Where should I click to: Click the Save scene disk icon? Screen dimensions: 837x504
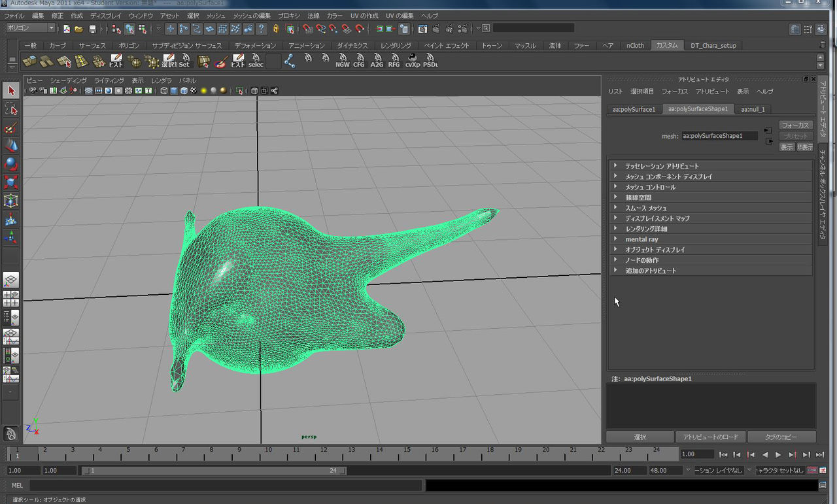[92, 29]
